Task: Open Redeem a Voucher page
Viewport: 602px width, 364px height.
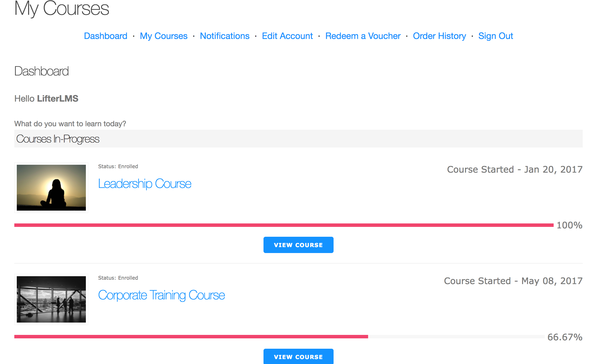Action: (363, 36)
